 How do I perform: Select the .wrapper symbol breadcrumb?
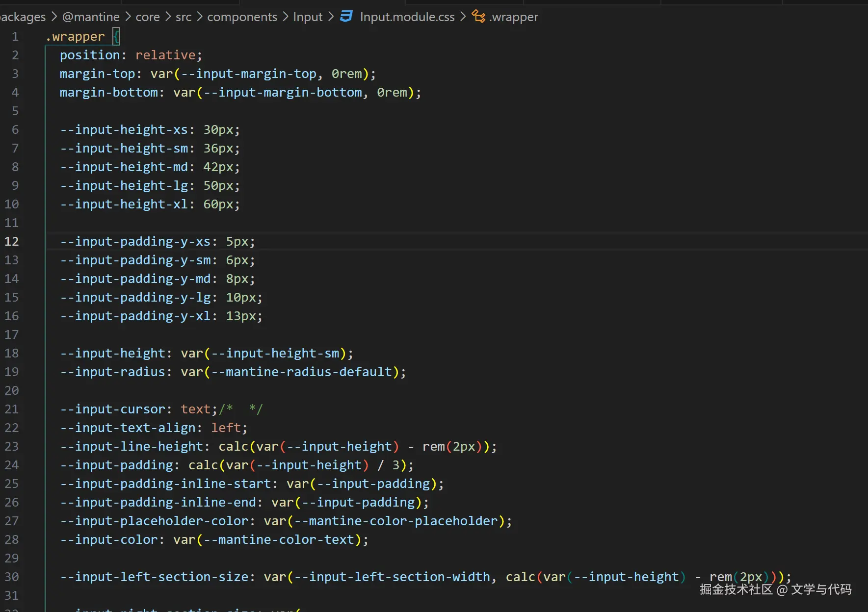[x=514, y=17]
